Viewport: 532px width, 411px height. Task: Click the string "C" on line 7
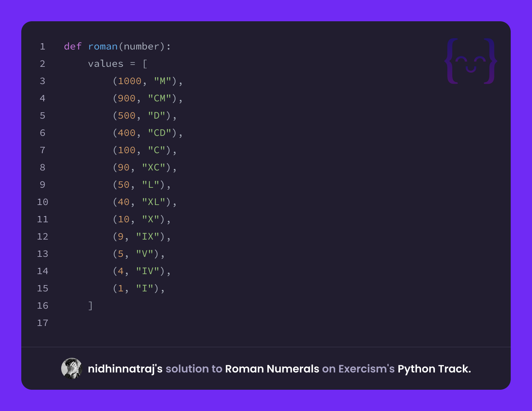coord(157,150)
